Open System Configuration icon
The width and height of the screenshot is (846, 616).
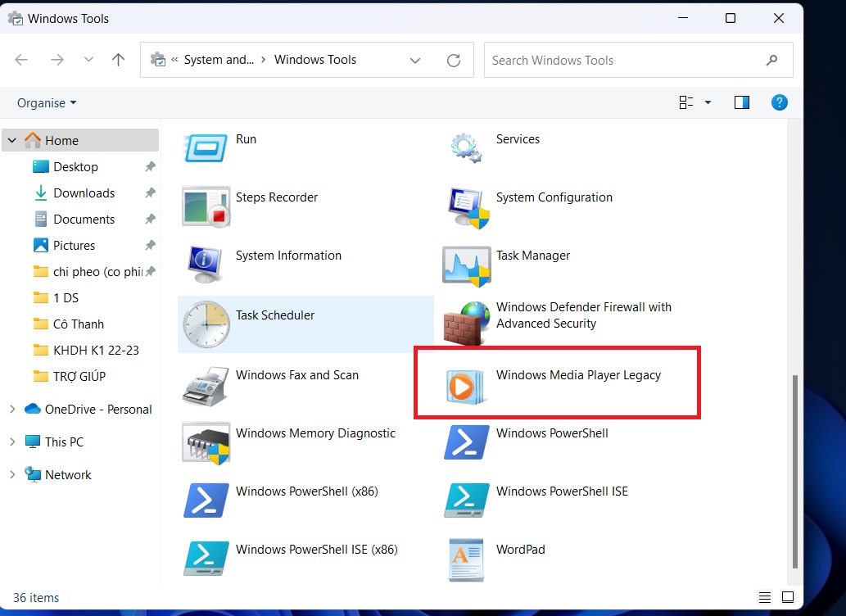pos(468,208)
